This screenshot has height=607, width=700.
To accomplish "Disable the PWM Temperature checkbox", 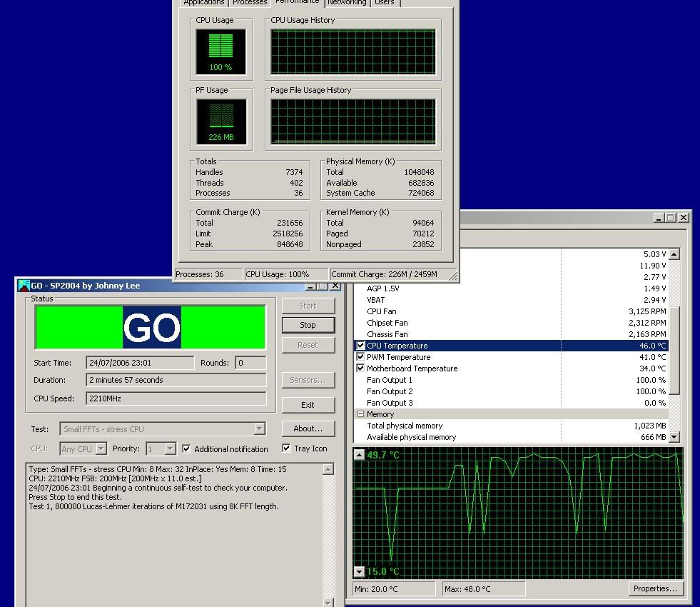I will [360, 357].
